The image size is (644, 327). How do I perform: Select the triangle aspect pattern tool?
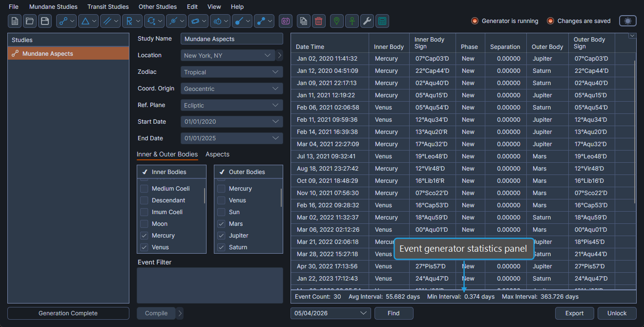point(88,21)
